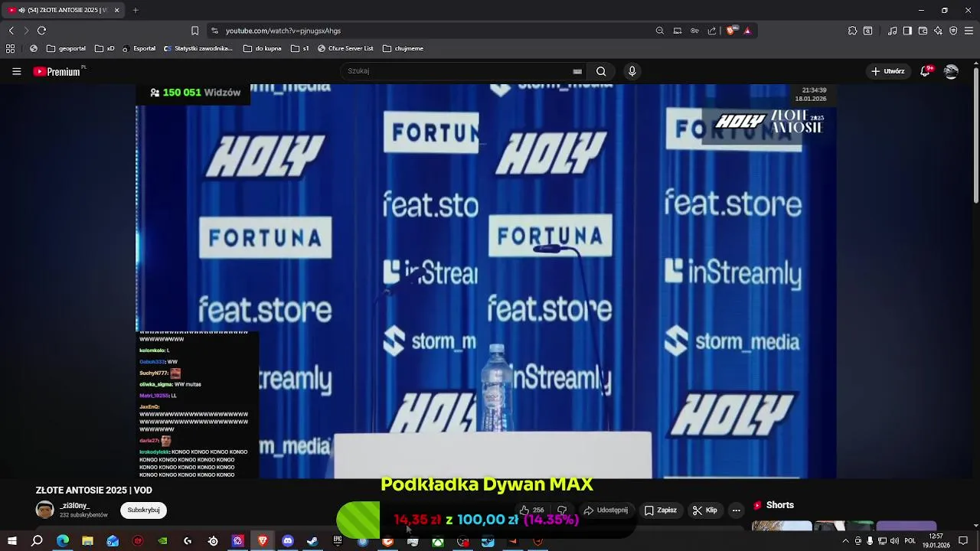Open the xD bookmark folder

click(105, 48)
